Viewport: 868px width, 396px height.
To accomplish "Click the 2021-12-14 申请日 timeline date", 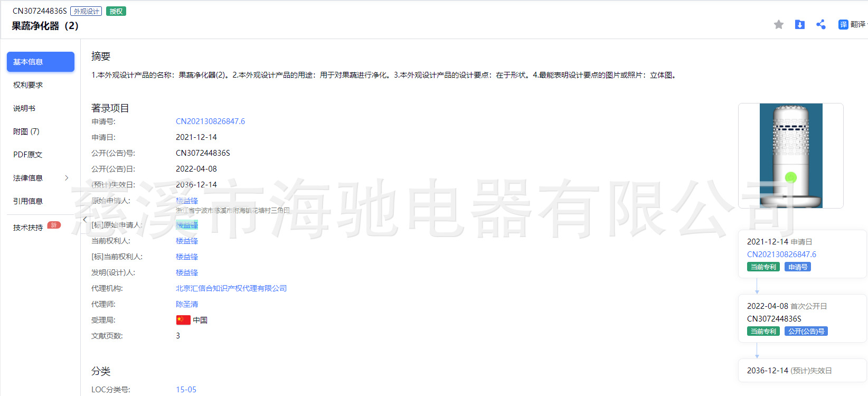I will tap(779, 242).
